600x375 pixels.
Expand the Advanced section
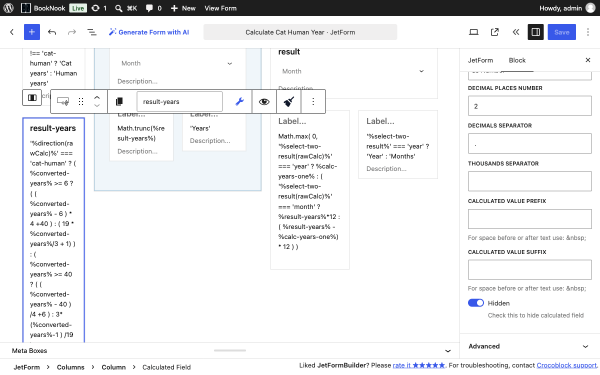[x=530, y=346]
